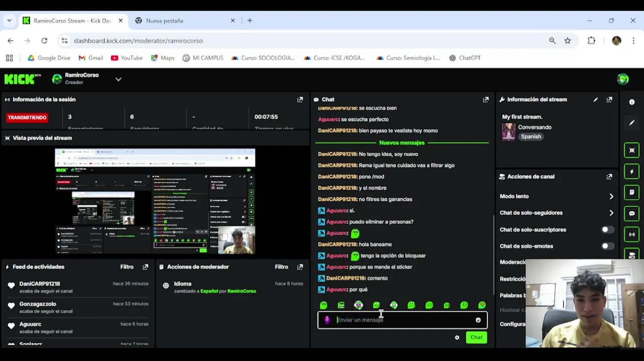Toggle the broadcast signal panel icon in sidebar
This screenshot has height=361, width=644.
tap(631, 235)
